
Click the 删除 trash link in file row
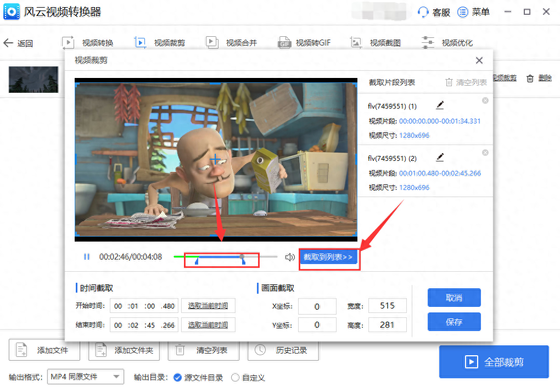[x=539, y=78]
